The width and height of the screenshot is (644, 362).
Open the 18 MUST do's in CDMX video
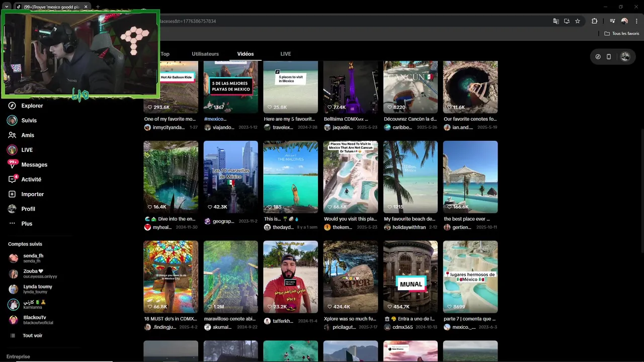[171, 277]
